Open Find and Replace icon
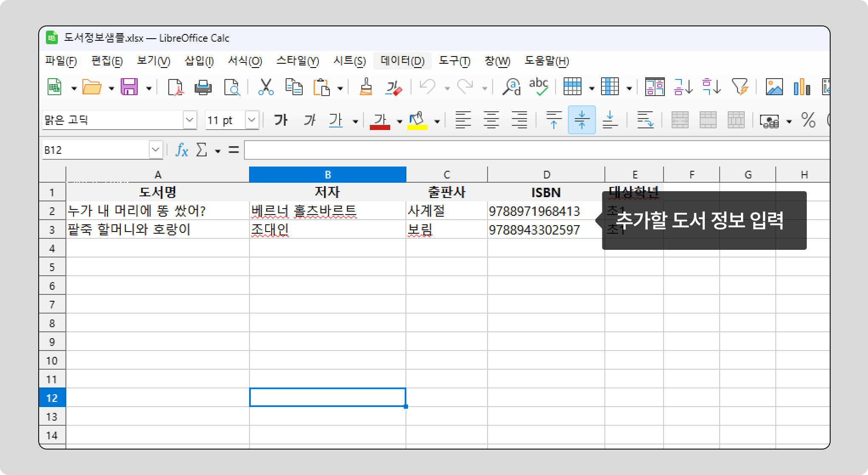The width and height of the screenshot is (868, 475). click(x=511, y=88)
